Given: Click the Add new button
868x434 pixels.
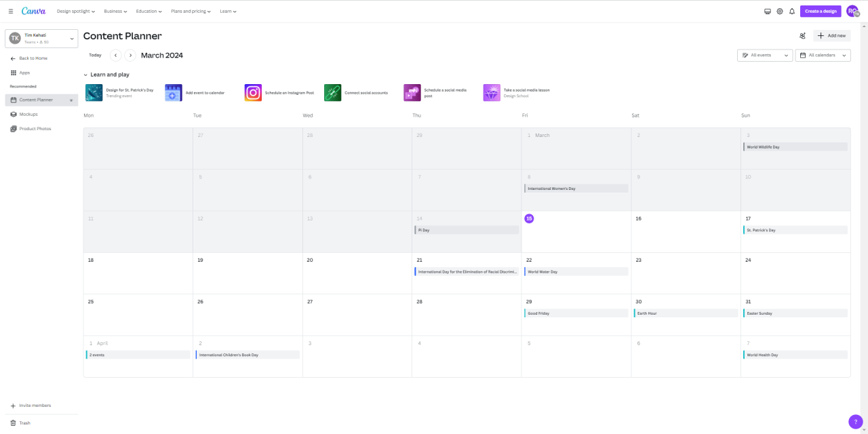Looking at the screenshot, I should tap(831, 36).
